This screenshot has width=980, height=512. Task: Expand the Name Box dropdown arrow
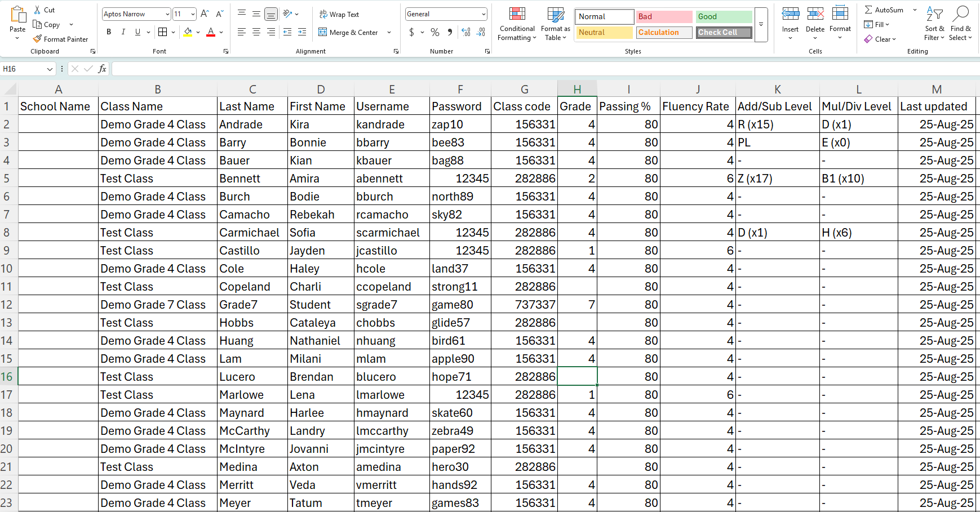50,69
